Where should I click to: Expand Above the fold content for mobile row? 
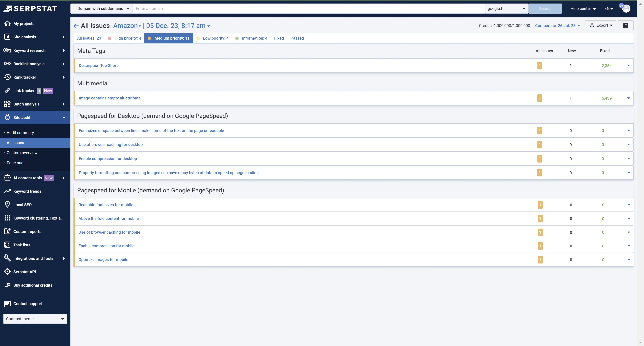click(x=629, y=219)
